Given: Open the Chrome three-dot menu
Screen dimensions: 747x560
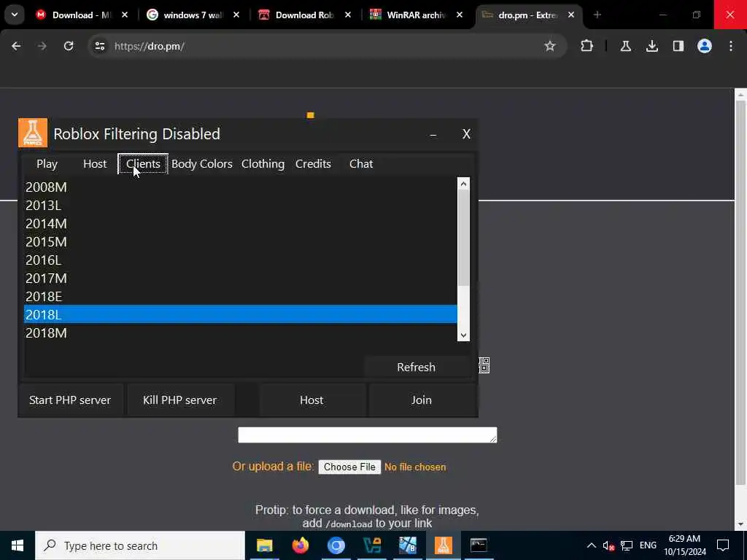Looking at the screenshot, I should [731, 46].
